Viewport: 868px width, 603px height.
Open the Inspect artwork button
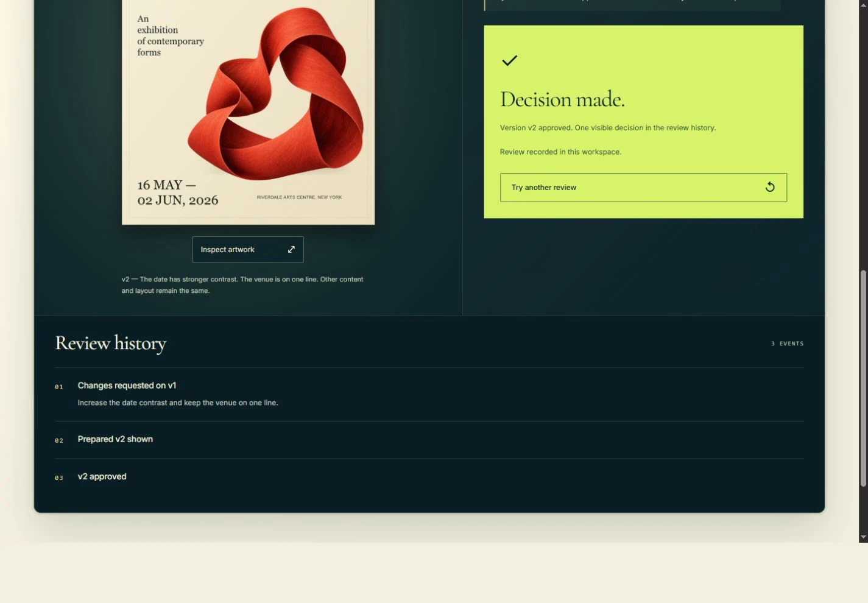click(x=248, y=250)
